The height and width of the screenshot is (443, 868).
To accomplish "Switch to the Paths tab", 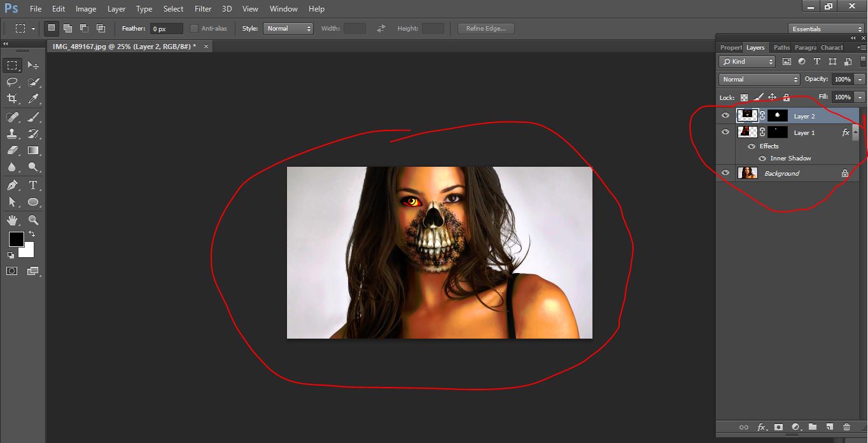I will pyautogui.click(x=781, y=48).
